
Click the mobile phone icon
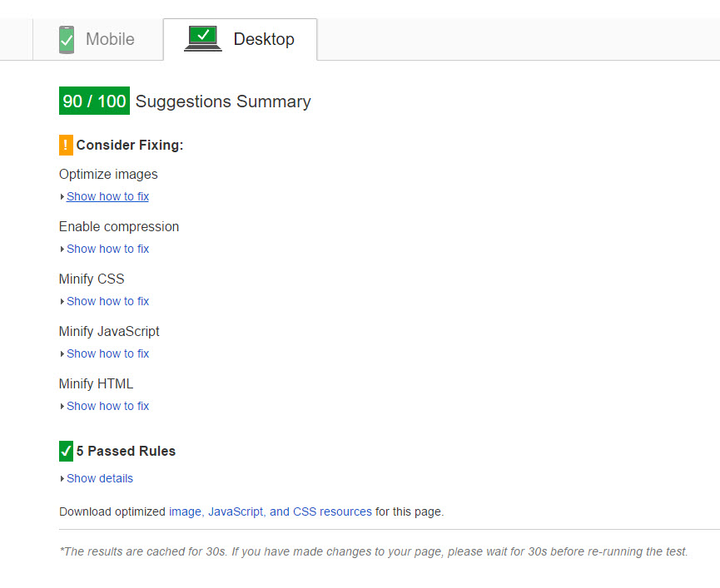tap(67, 39)
